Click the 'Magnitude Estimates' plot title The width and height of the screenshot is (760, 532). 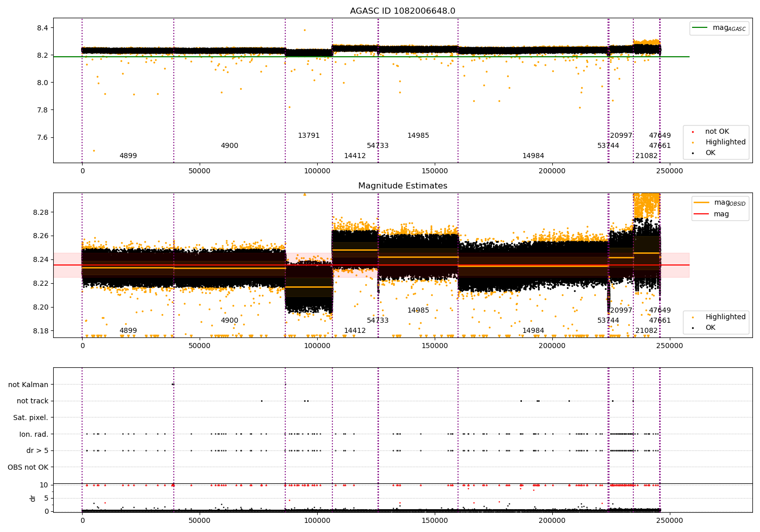402,186
